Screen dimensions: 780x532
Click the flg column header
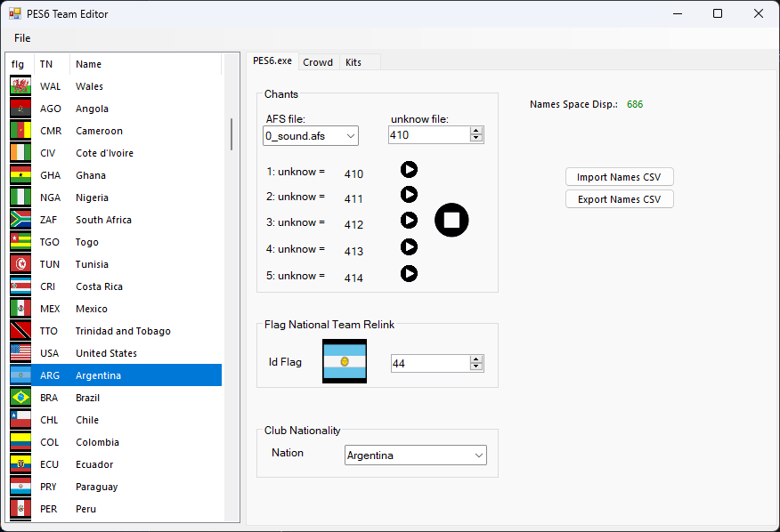[20, 64]
